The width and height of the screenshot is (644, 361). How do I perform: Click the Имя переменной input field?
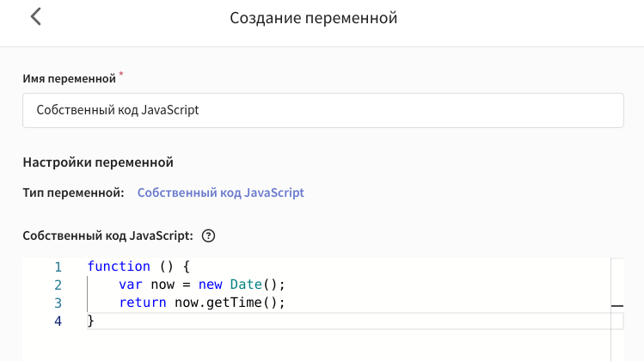(x=323, y=110)
